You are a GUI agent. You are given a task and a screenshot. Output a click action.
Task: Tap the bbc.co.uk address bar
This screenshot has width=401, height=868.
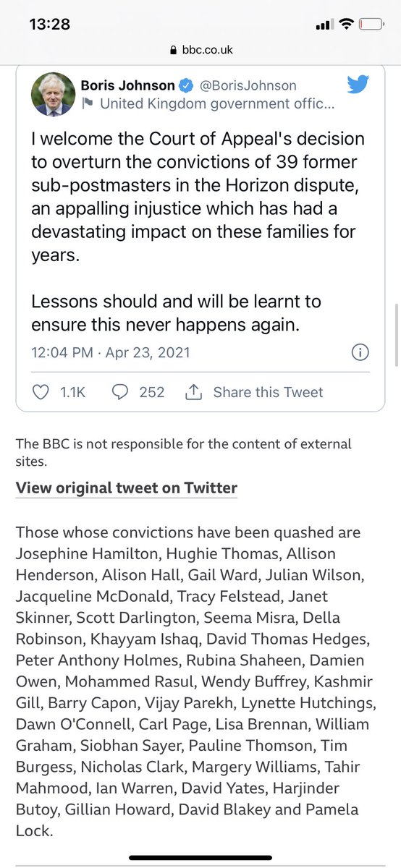coord(200,51)
